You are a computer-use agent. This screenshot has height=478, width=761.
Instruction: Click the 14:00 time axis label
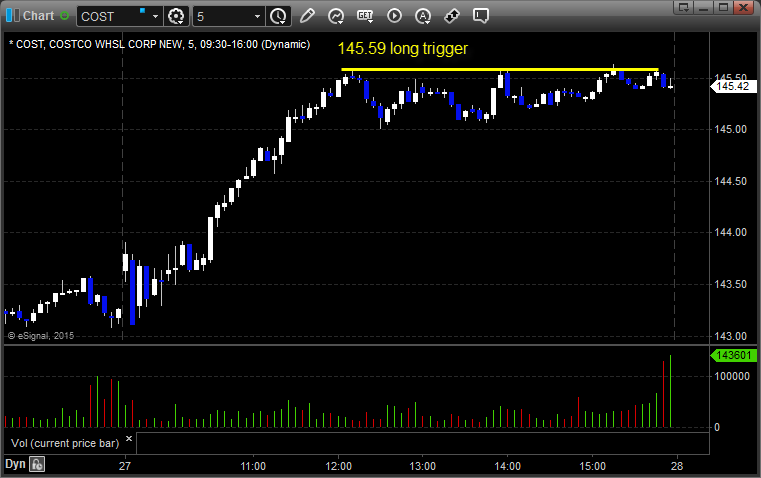508,466
